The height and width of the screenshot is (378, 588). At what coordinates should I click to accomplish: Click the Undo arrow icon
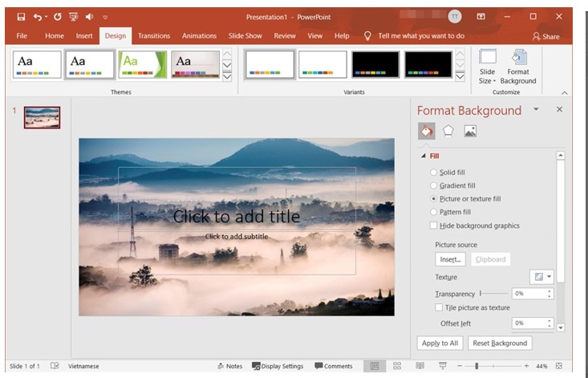[37, 16]
